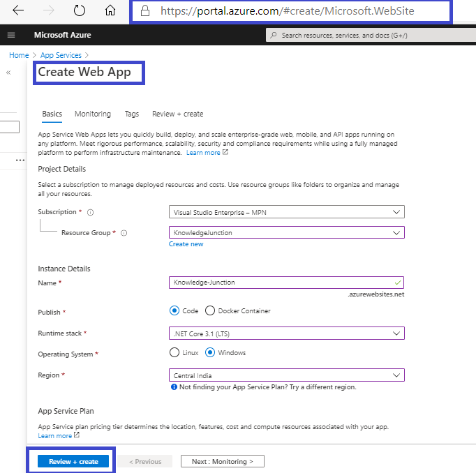Click the Project Details heading

(62, 169)
